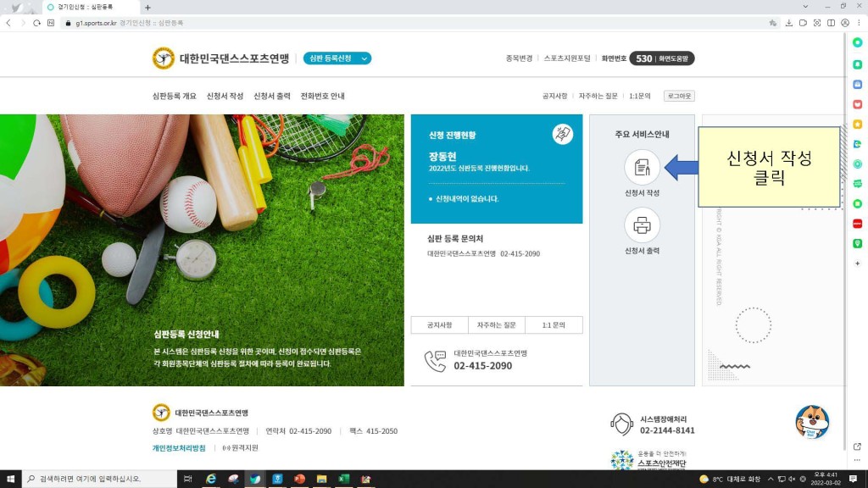The height and width of the screenshot is (488, 868).
Task: Click the 신청서 출력 printer icon
Action: pos(642,225)
